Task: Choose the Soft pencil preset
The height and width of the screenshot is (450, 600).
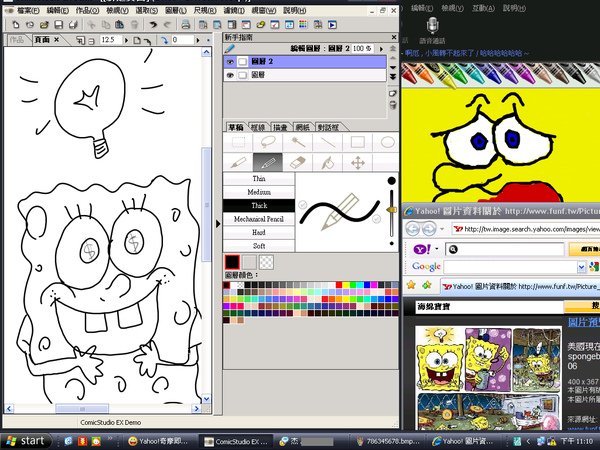Action: click(x=259, y=246)
